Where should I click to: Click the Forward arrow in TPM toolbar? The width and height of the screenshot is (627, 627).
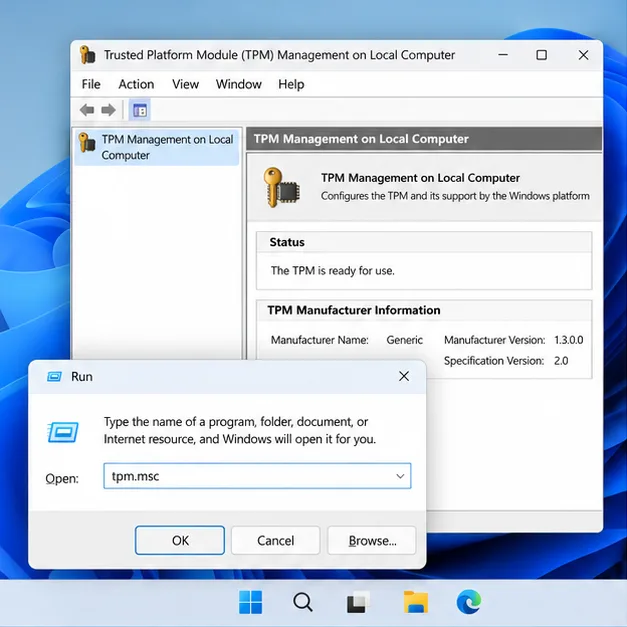click(x=108, y=110)
